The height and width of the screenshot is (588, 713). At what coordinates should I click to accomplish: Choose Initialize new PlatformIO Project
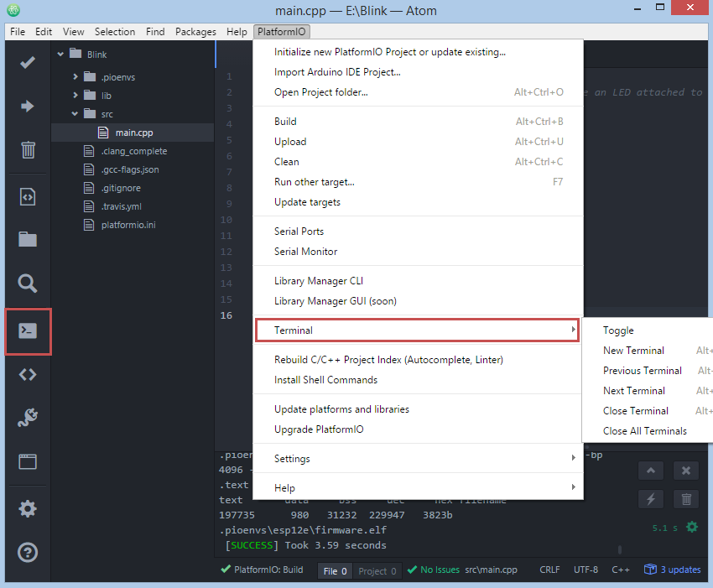418,52
